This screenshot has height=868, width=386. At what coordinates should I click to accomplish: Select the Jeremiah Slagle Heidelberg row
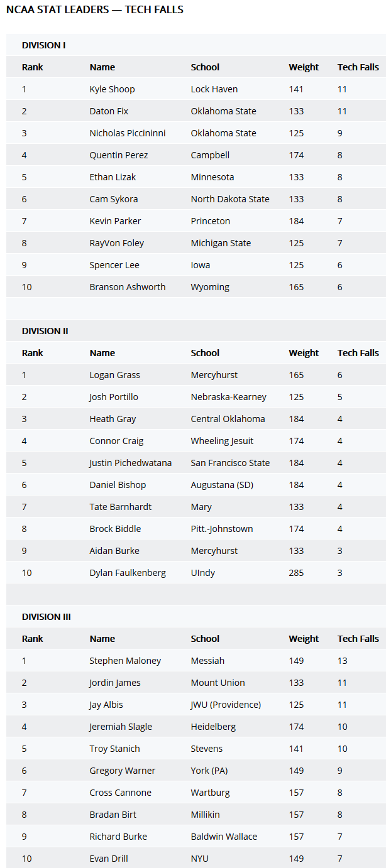point(196,727)
